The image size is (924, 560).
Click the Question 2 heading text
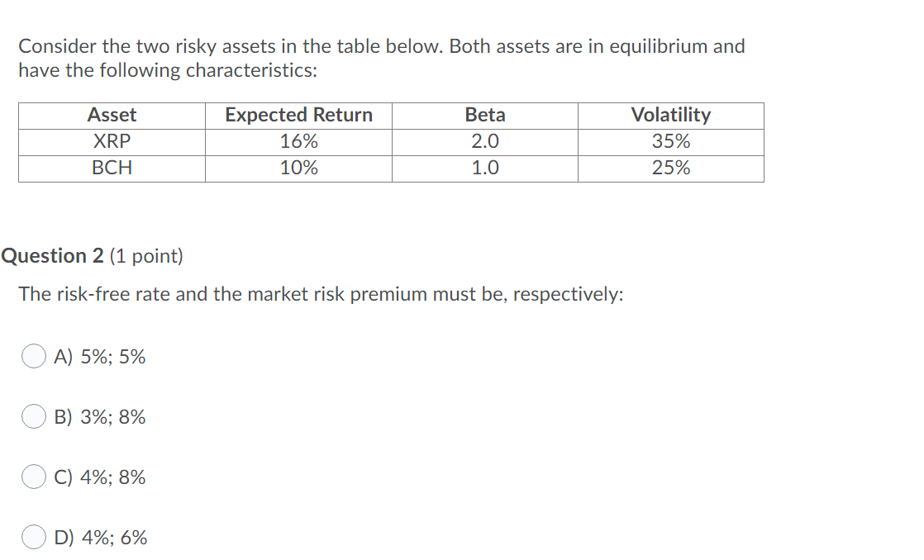tap(54, 255)
